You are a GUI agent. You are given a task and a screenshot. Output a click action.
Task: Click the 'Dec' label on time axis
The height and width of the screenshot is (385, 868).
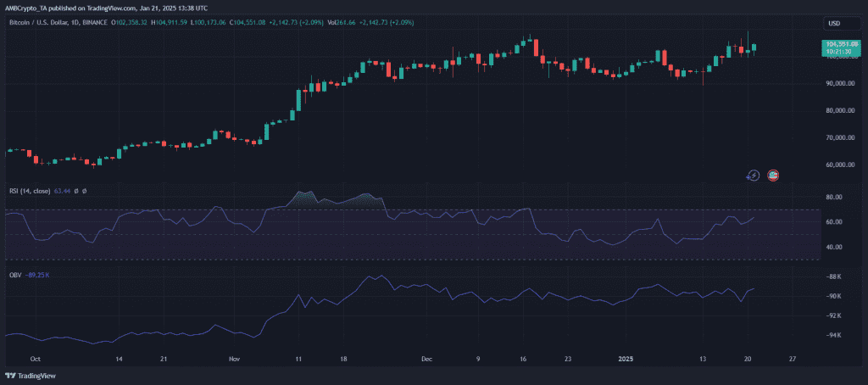click(x=427, y=359)
